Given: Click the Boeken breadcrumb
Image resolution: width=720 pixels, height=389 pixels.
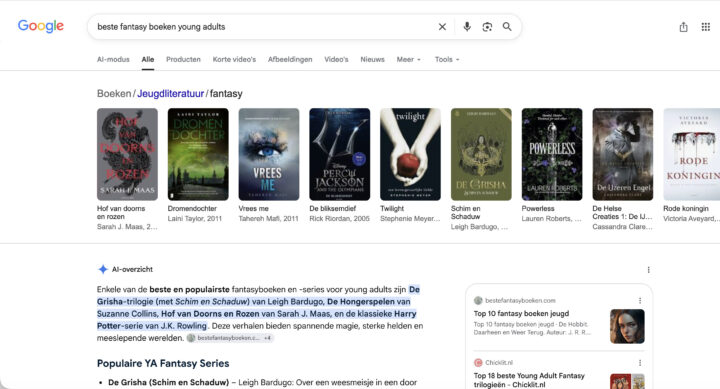Looking at the screenshot, I should click(114, 94).
